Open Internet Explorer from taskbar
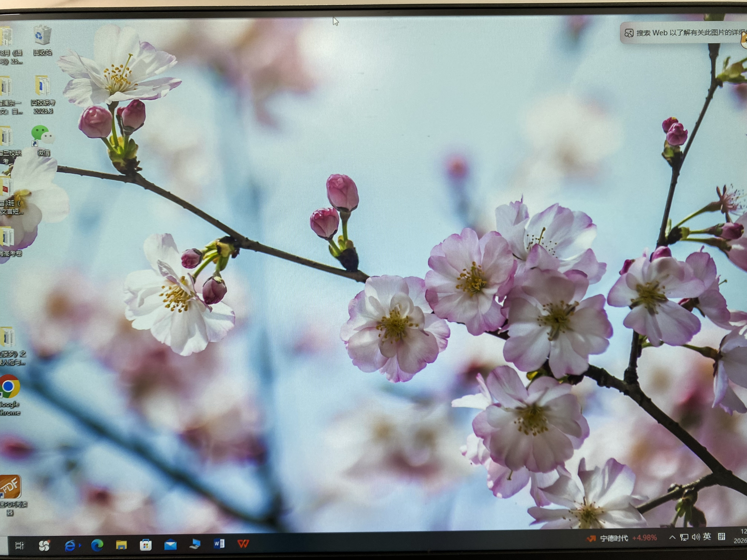This screenshot has height=560, width=747. point(70,545)
